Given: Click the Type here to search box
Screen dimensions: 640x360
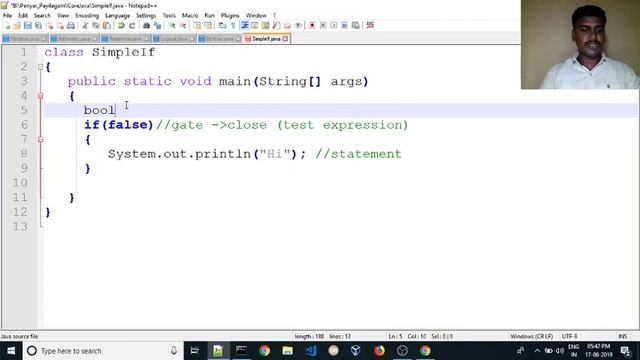Looking at the screenshot, I should (x=102, y=351).
